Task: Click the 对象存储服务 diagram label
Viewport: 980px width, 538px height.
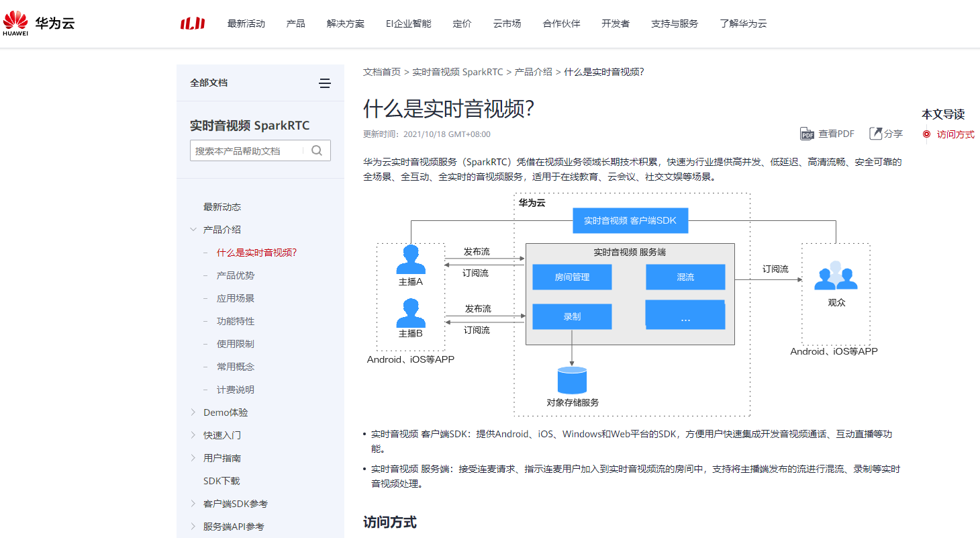Action: [573, 403]
